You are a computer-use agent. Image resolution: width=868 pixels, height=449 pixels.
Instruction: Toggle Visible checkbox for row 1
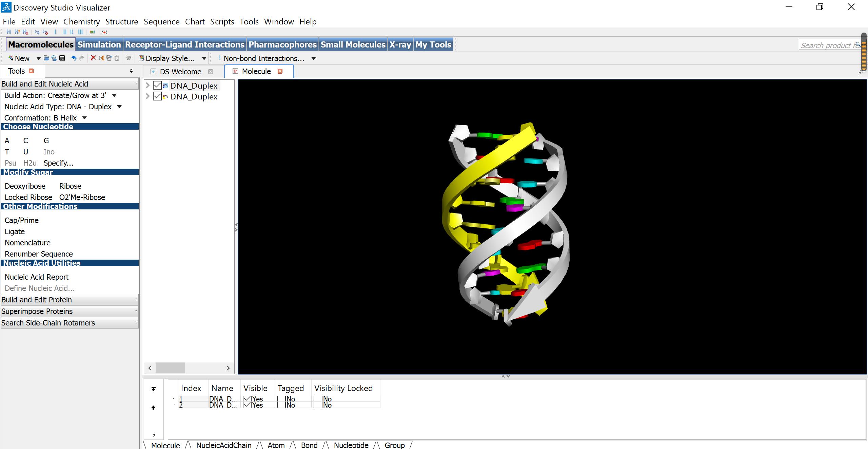[247, 399]
